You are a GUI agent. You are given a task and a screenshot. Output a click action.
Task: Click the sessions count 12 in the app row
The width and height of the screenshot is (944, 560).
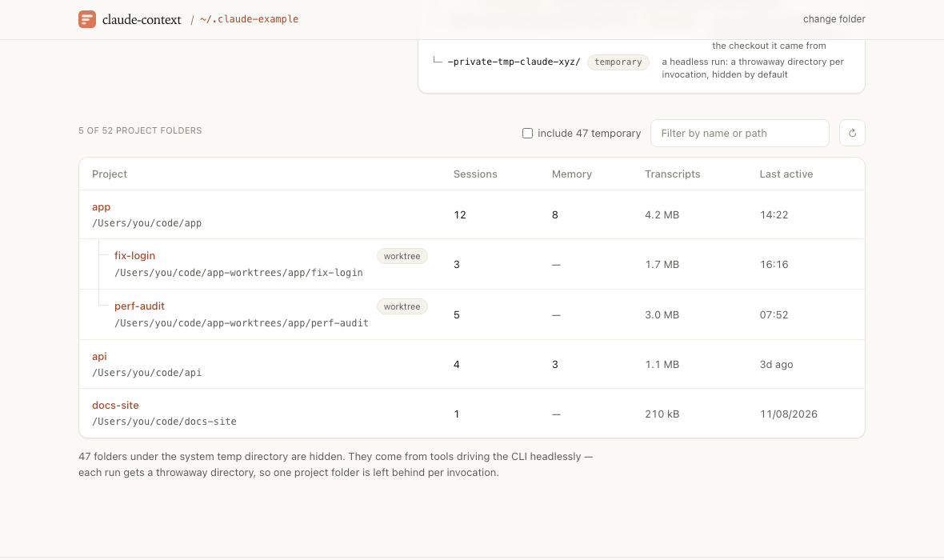(460, 215)
